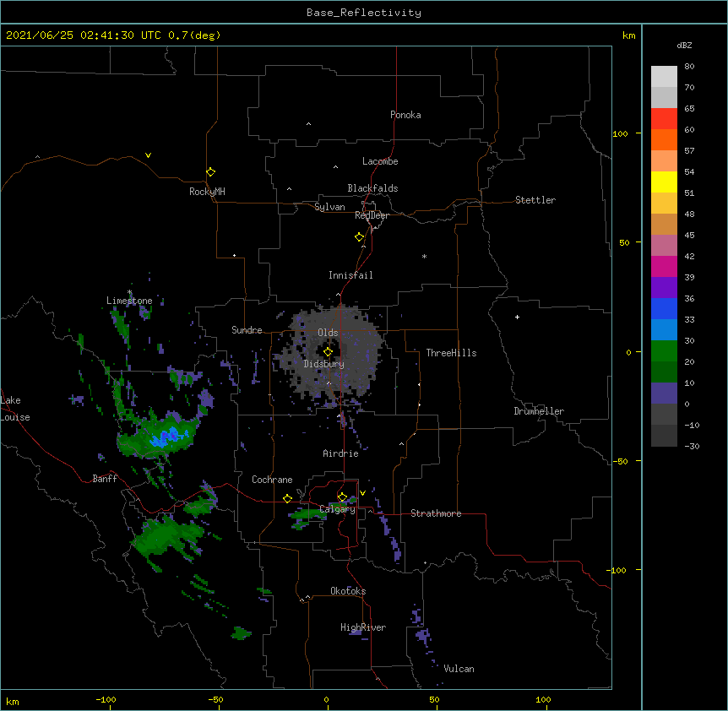Click the yellow diamond marker above Calgary label
Viewport: 728px width, 711px height.
342,497
